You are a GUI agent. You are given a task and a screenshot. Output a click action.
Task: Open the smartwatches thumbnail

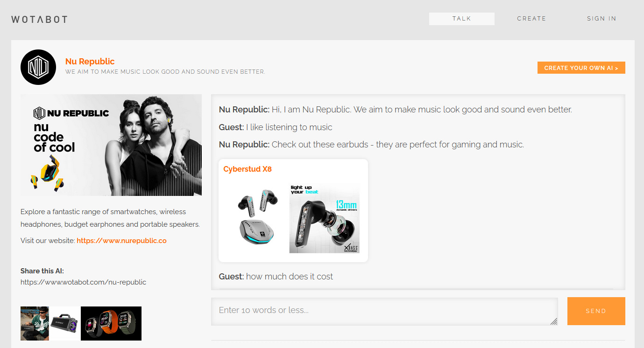[111, 323]
